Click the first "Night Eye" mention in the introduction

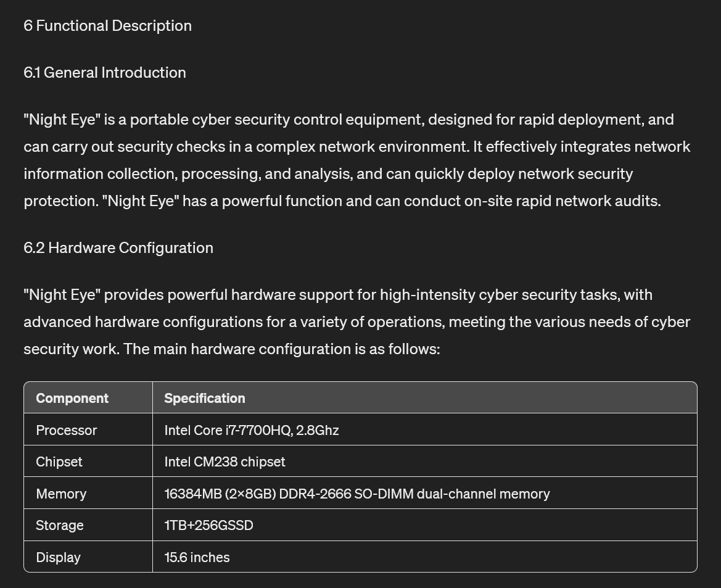[62, 120]
